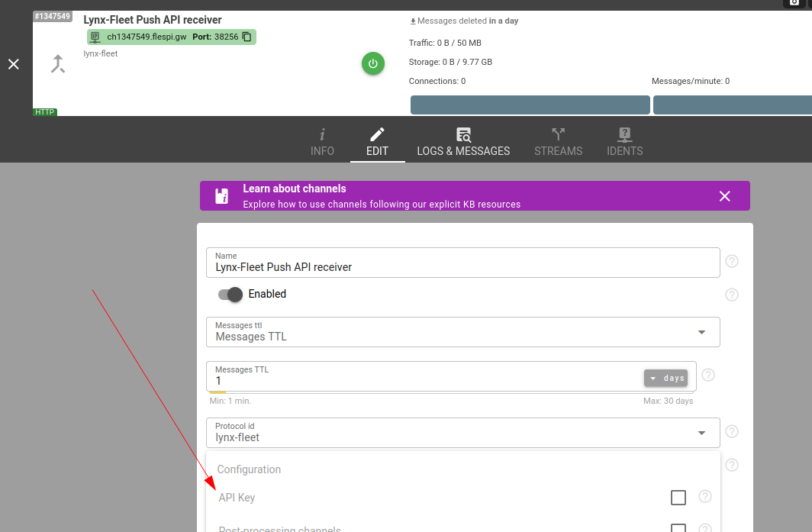The height and width of the screenshot is (532, 812).
Task: Open the Info tab
Action: [x=322, y=142]
